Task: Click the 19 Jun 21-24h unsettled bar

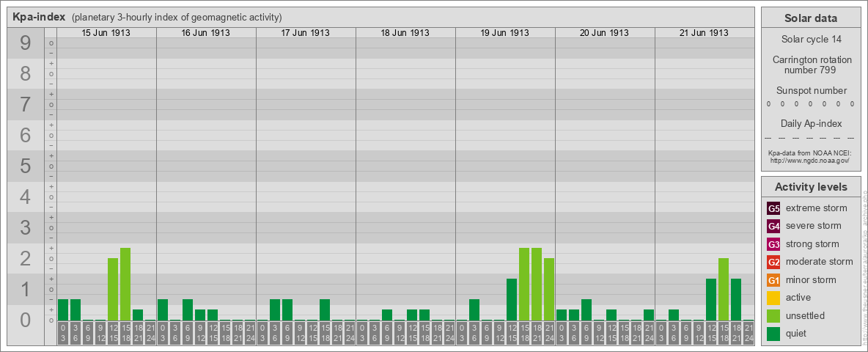Action: tap(548, 290)
